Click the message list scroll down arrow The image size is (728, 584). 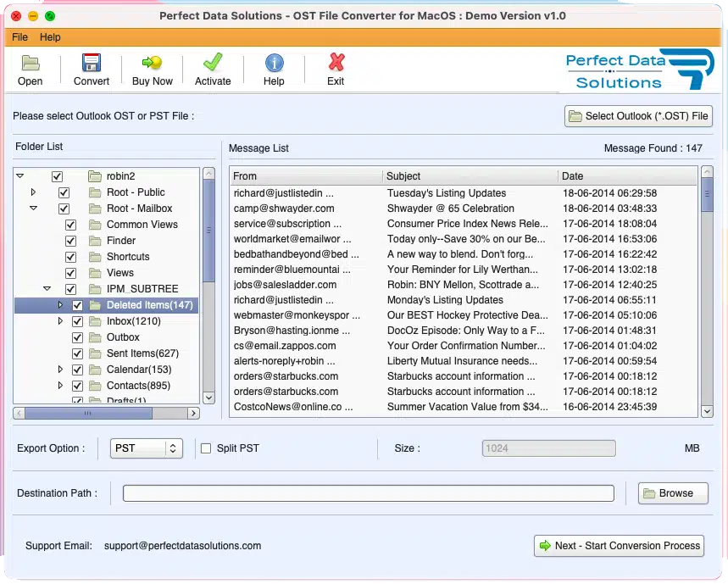[707, 411]
